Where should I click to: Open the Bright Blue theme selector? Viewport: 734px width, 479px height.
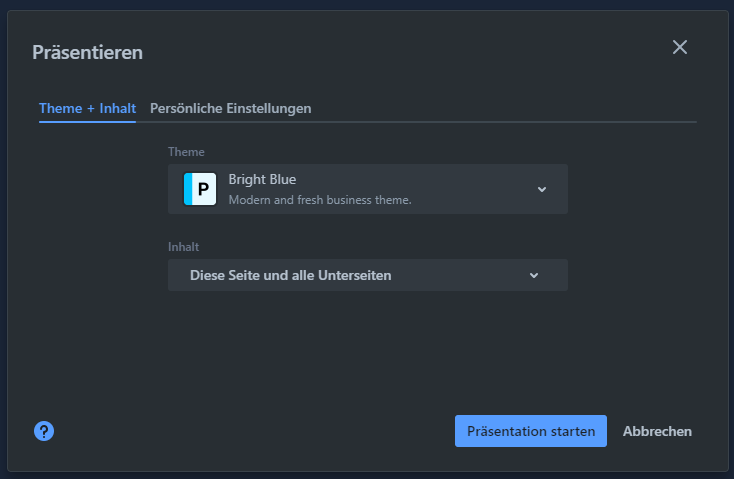pyautogui.click(x=367, y=189)
